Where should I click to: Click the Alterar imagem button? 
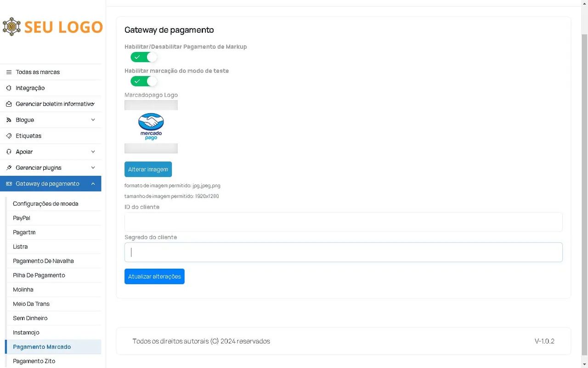(x=148, y=169)
